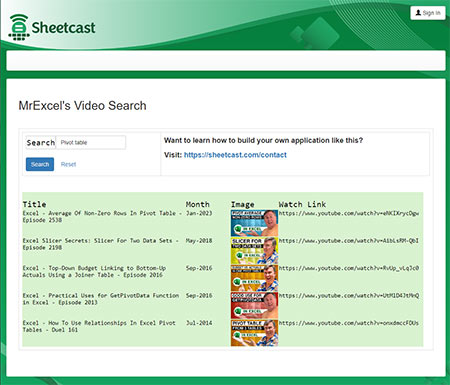Select title 'Excel - Average Of Non-Zero Rows In Pivot Table'
This screenshot has width=450, height=385.
click(99, 213)
